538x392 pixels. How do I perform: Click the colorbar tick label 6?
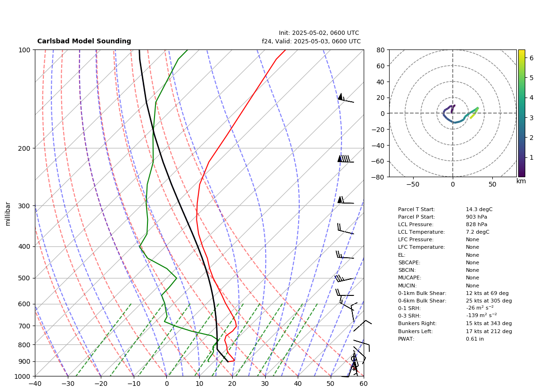531,58
